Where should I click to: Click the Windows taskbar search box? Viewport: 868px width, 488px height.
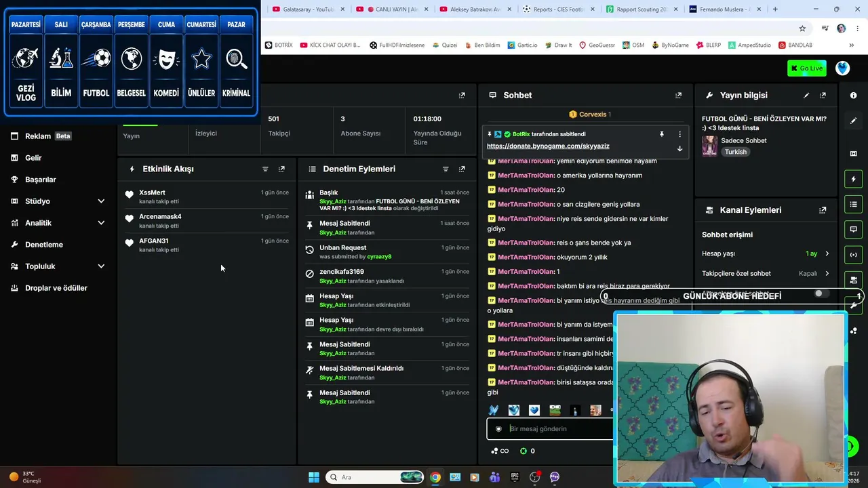pos(375,477)
